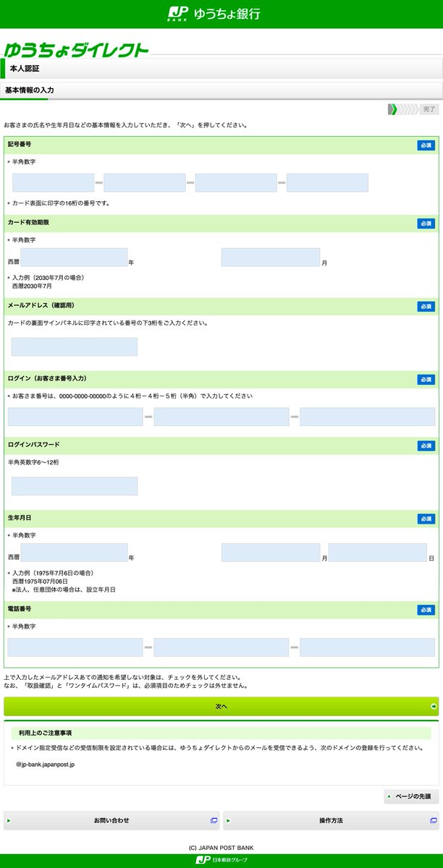Click new-window icon on 操作方法 button

coord(434,820)
